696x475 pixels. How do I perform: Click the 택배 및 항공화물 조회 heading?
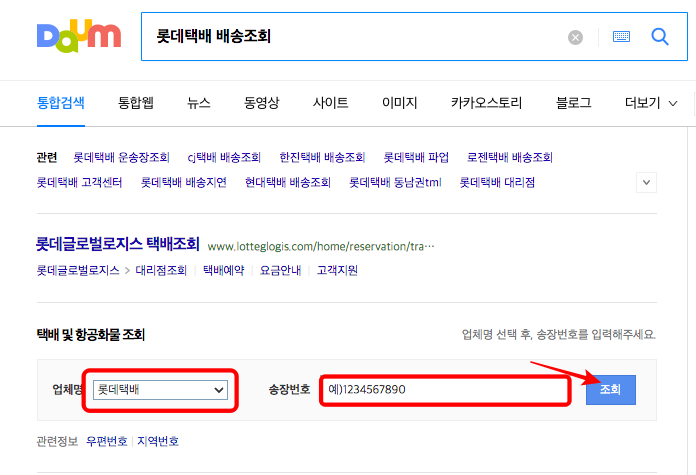91,334
